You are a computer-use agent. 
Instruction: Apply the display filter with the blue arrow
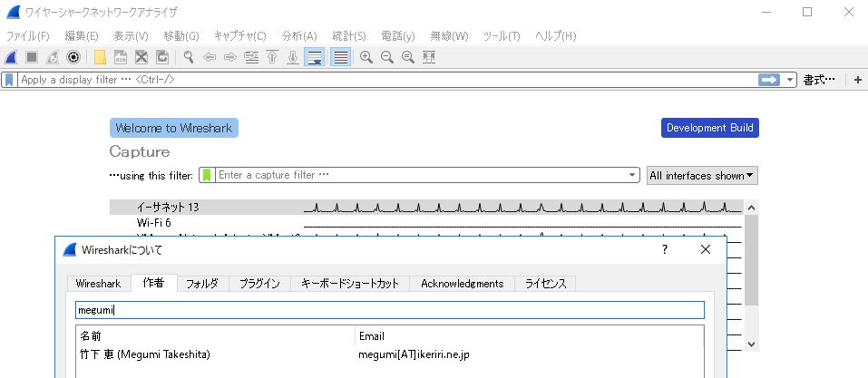coord(769,80)
